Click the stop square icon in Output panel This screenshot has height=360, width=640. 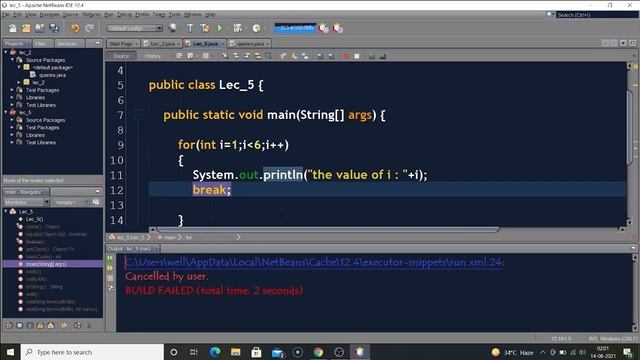pyautogui.click(x=110, y=278)
